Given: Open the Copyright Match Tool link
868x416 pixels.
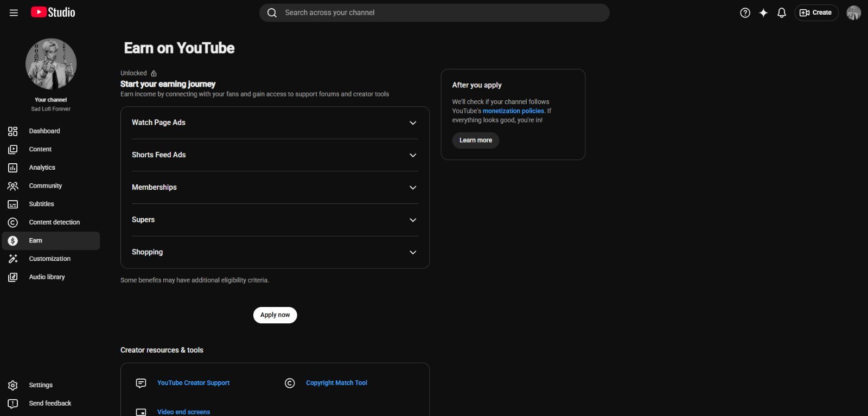Looking at the screenshot, I should coord(336,383).
